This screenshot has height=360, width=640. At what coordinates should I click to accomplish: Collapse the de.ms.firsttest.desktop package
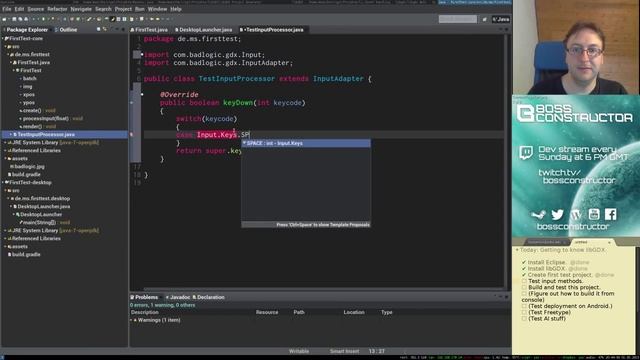click(x=8, y=198)
